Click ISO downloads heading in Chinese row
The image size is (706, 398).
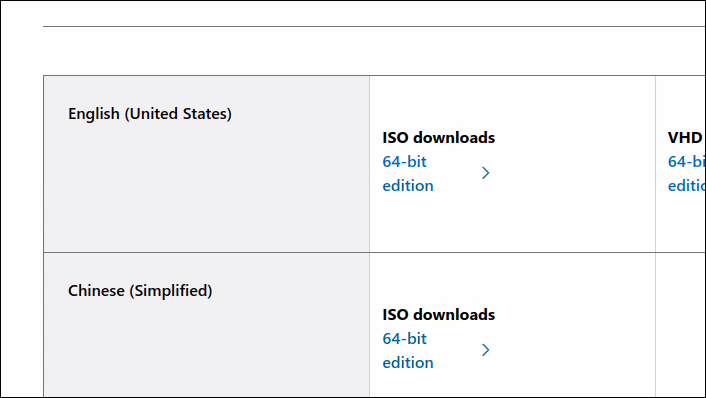pos(439,314)
